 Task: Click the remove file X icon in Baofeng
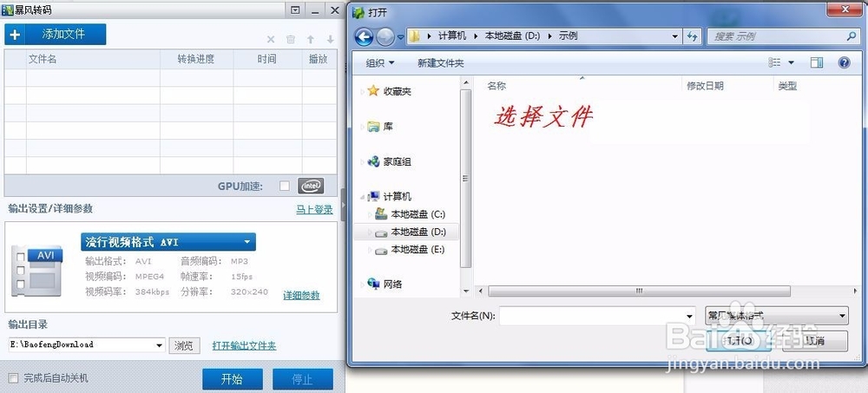click(x=271, y=39)
